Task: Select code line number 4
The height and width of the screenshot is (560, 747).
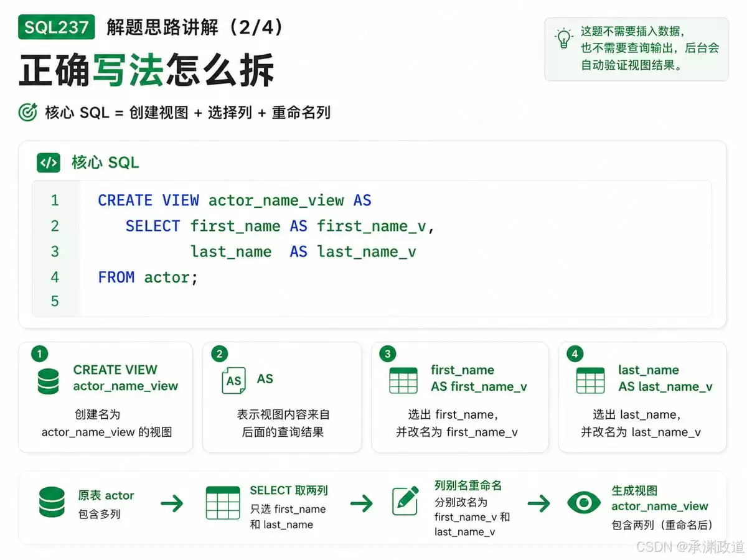Action: click(55, 277)
